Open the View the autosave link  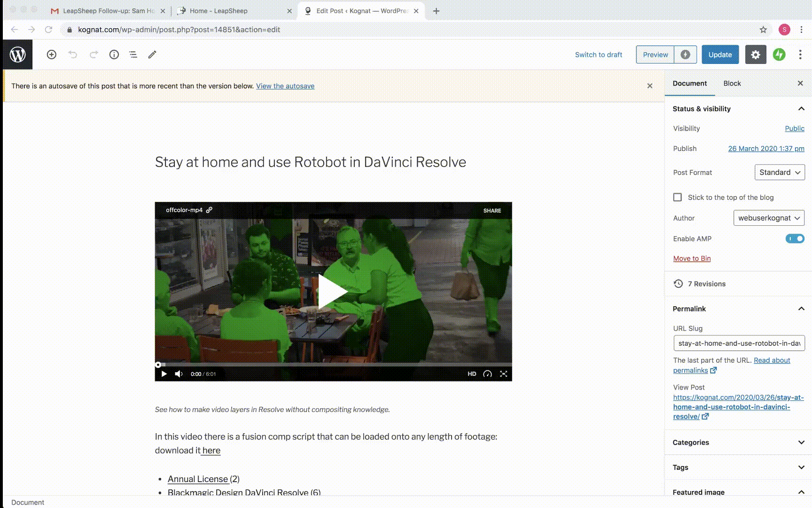pos(285,86)
